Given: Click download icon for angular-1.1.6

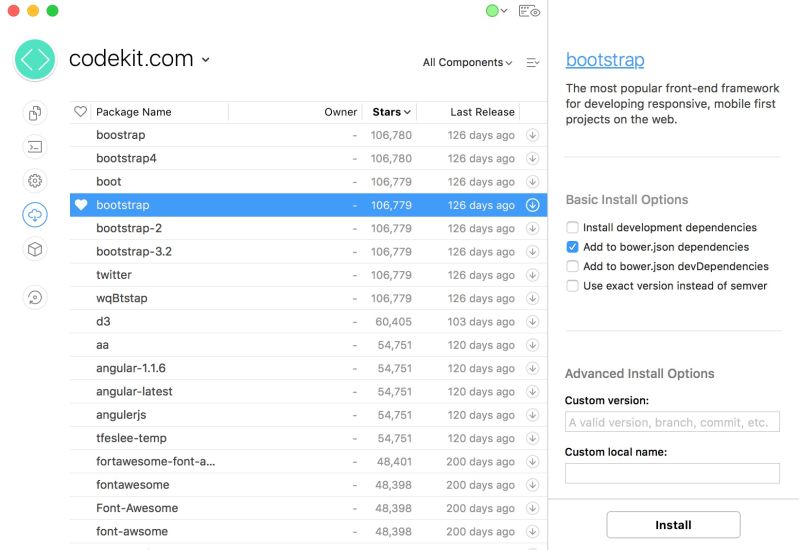Looking at the screenshot, I should [x=532, y=368].
